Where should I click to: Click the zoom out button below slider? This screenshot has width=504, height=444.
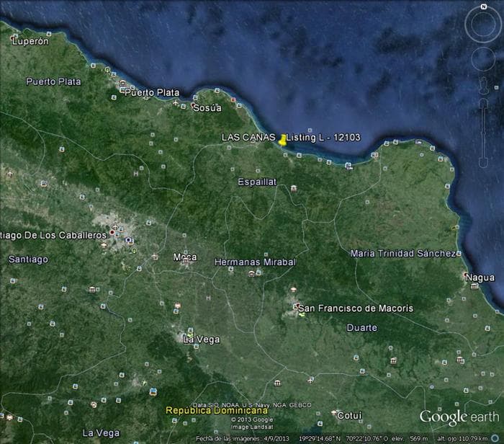click(483, 165)
